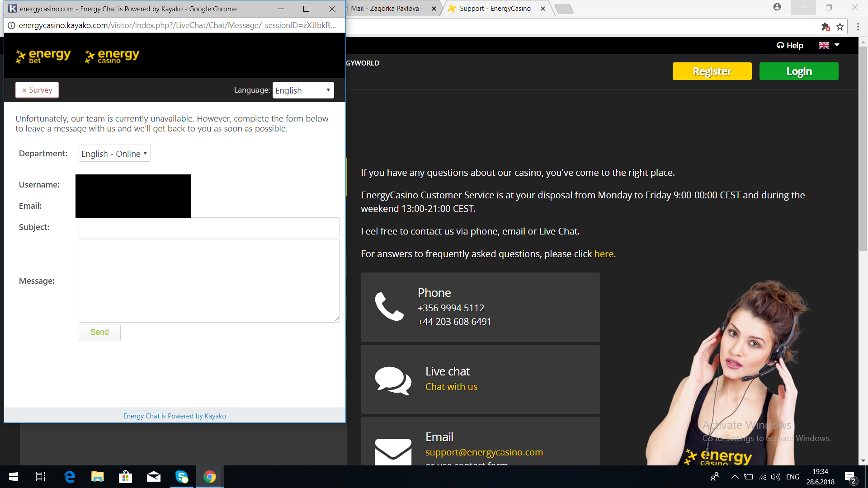
Task: Click the yellow Register button
Action: click(712, 71)
